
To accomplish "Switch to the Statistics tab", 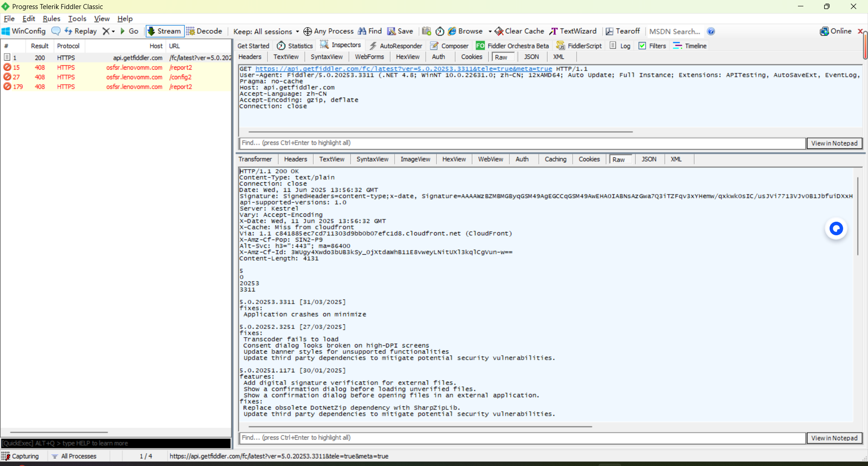I will coord(295,46).
